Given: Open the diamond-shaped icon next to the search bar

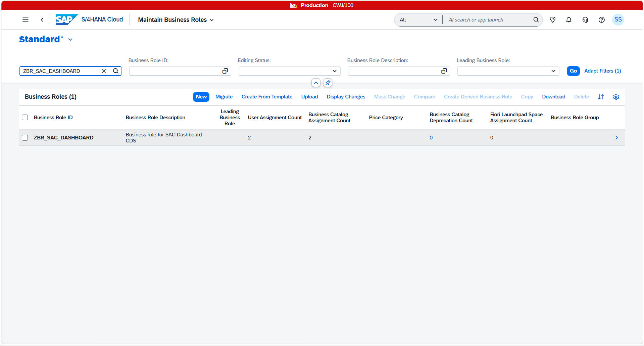Looking at the screenshot, I should tap(553, 20).
